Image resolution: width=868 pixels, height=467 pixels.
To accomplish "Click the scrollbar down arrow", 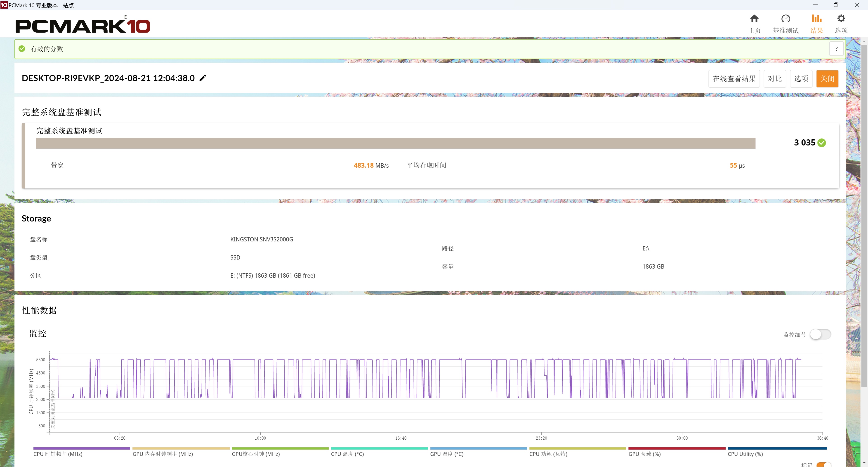I will 864,463.
